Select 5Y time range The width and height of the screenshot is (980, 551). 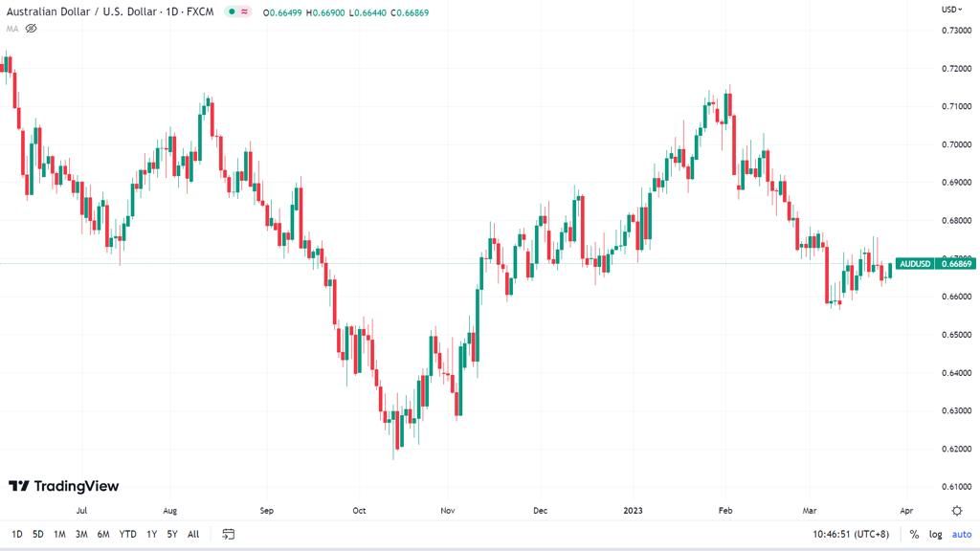(x=172, y=534)
